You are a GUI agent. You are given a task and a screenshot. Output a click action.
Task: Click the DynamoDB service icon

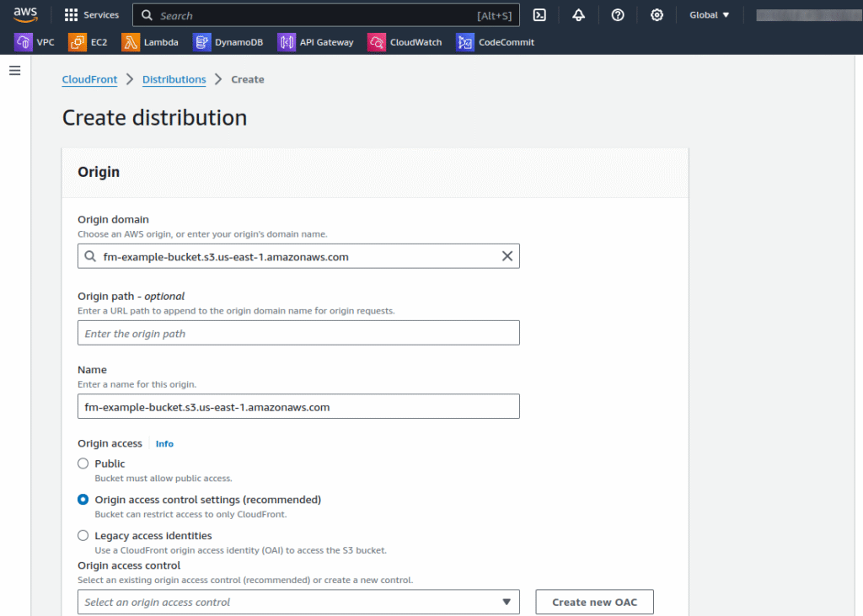(x=202, y=42)
